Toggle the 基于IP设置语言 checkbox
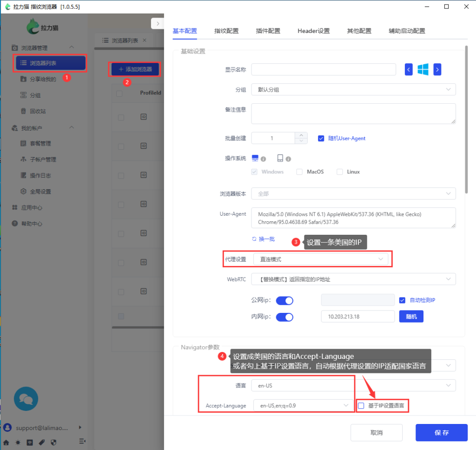476x450 pixels. [x=361, y=406]
